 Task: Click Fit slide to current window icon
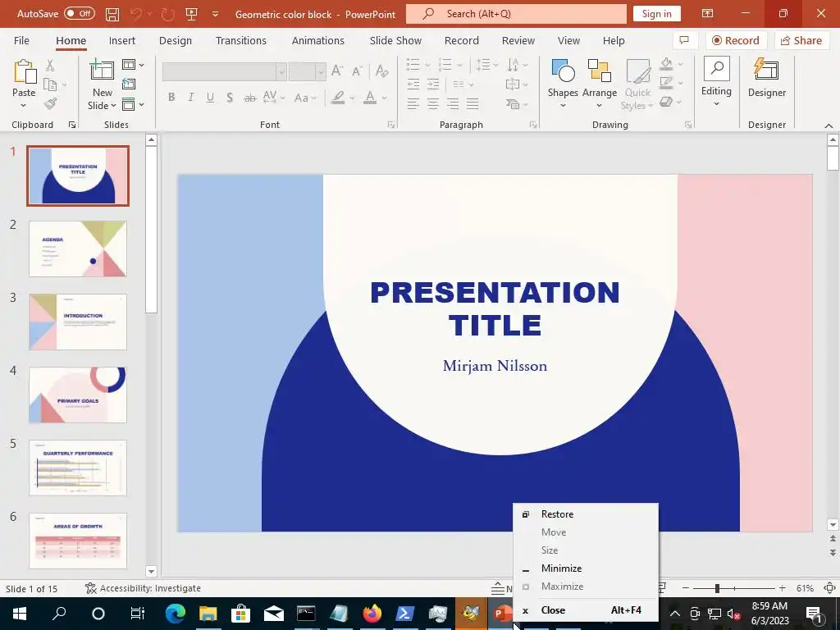click(830, 588)
